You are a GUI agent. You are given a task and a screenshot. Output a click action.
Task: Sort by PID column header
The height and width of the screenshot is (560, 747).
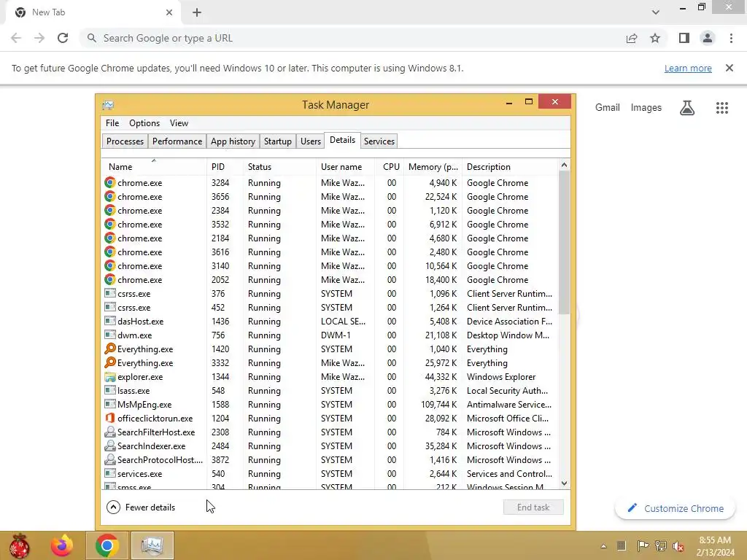225,167
